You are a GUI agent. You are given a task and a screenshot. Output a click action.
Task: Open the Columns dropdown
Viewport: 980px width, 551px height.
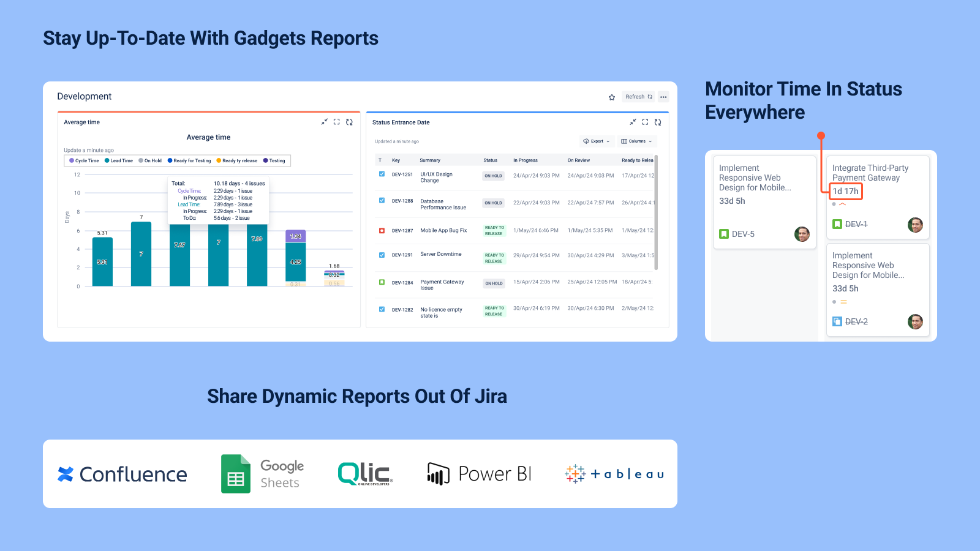tap(637, 141)
